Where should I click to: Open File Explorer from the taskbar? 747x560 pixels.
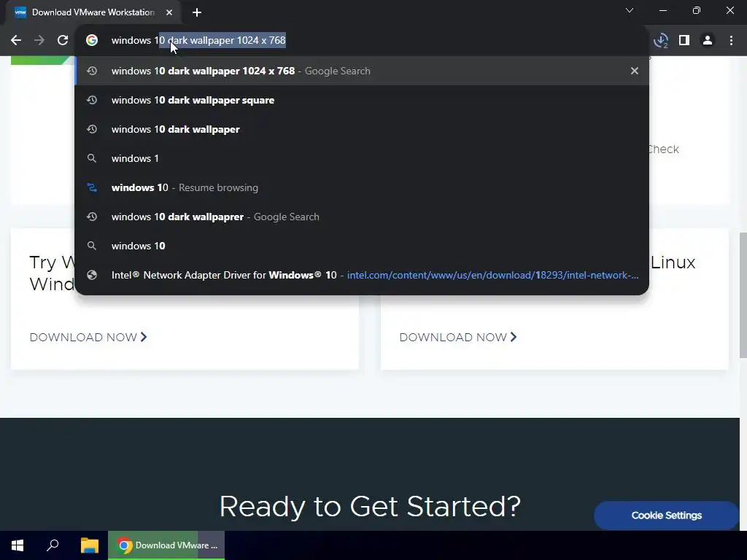[x=89, y=545]
